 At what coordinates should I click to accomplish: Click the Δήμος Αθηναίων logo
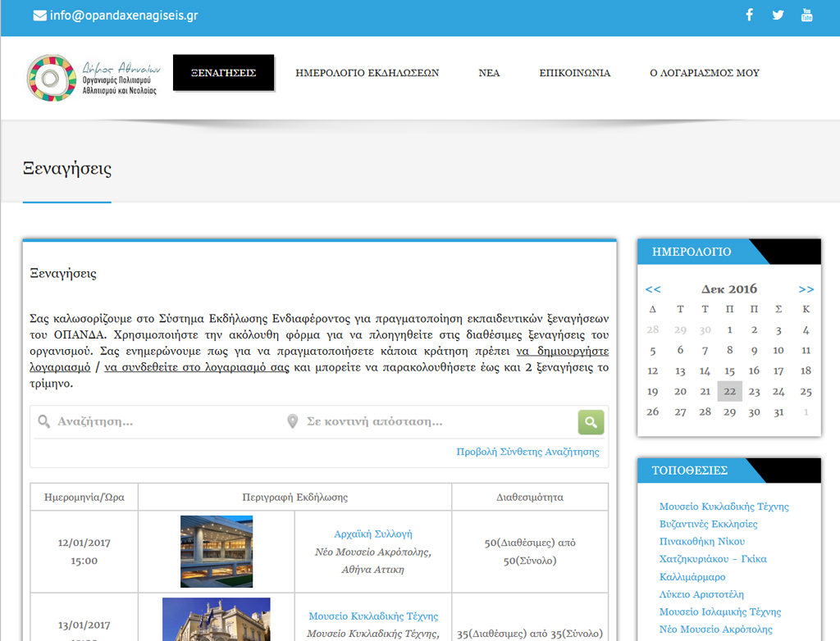point(93,77)
